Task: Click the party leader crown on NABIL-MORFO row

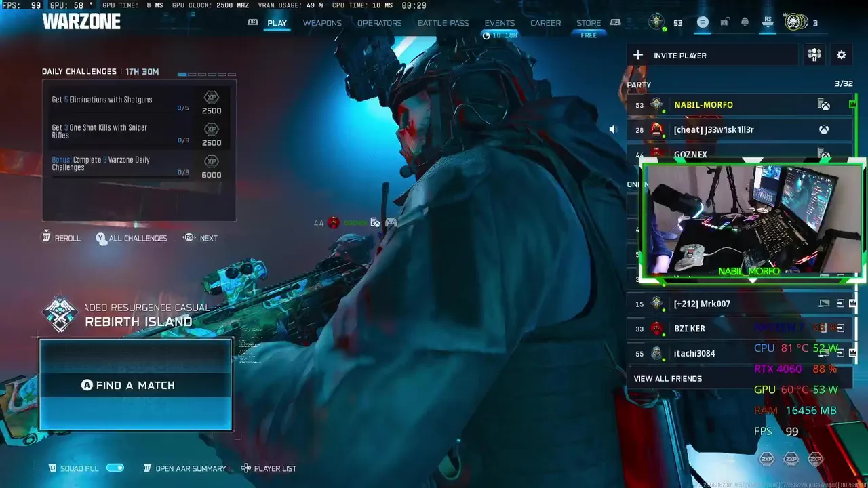Action: coord(852,104)
